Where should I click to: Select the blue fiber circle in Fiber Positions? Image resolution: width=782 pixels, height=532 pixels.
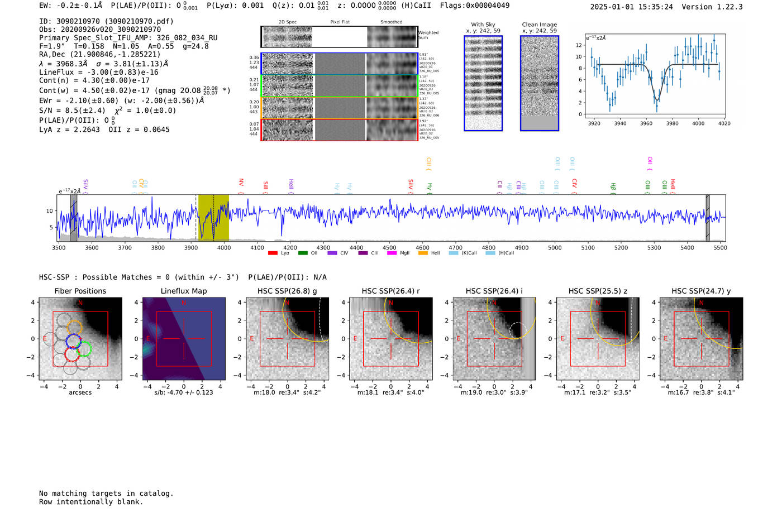(74, 341)
